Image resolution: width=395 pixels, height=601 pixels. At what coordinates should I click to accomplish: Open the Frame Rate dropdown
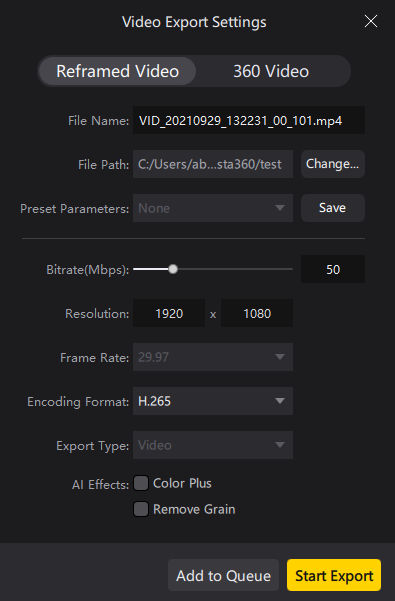click(213, 357)
